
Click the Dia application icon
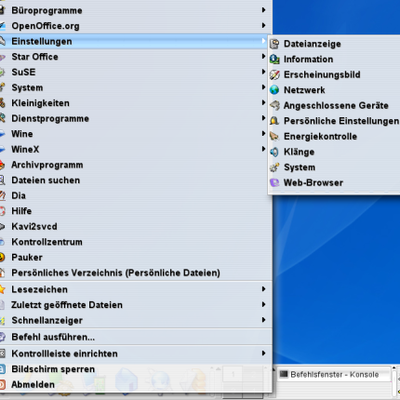2,196
